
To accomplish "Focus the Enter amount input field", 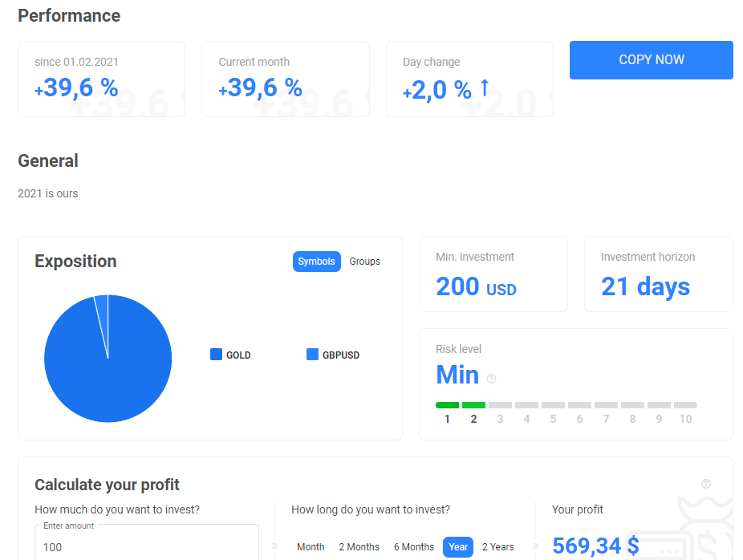I will click(x=147, y=543).
